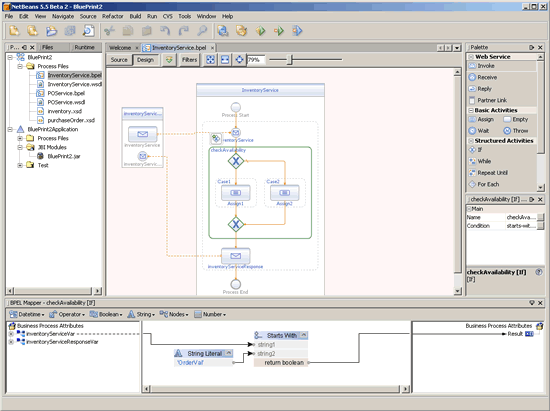Click the zoom slider handle
Image resolution: width=550 pixels, height=411 pixels.
290,60
